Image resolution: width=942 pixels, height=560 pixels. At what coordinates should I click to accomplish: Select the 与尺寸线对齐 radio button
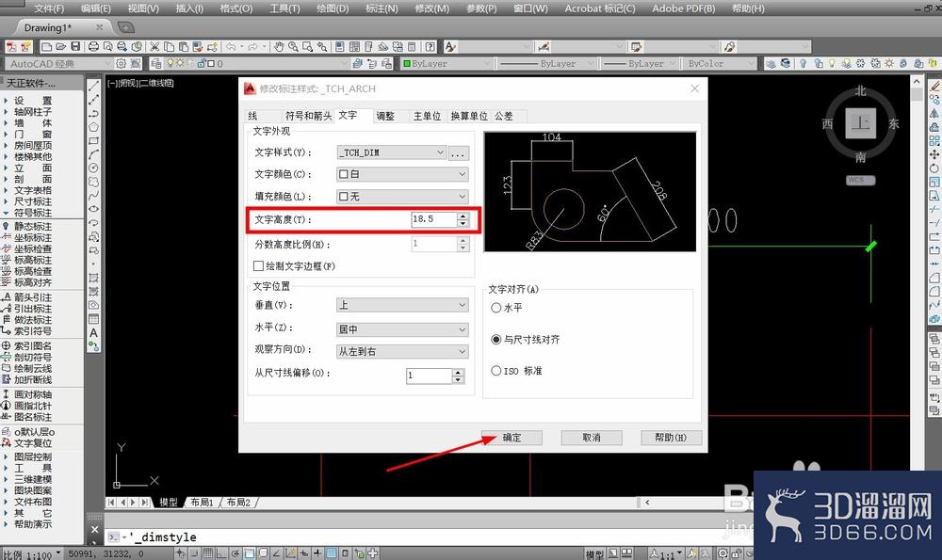tap(495, 340)
